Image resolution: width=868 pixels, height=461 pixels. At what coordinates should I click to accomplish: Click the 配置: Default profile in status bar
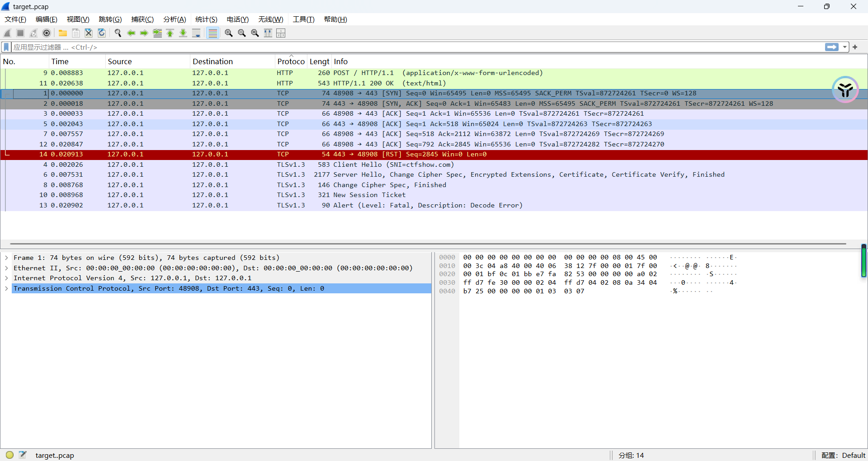(843, 455)
